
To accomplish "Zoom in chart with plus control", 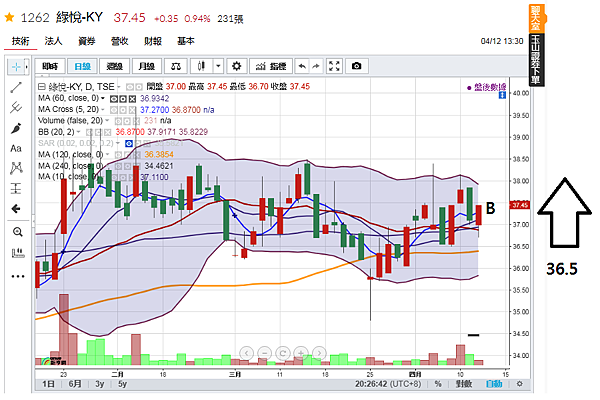I will (301, 353).
